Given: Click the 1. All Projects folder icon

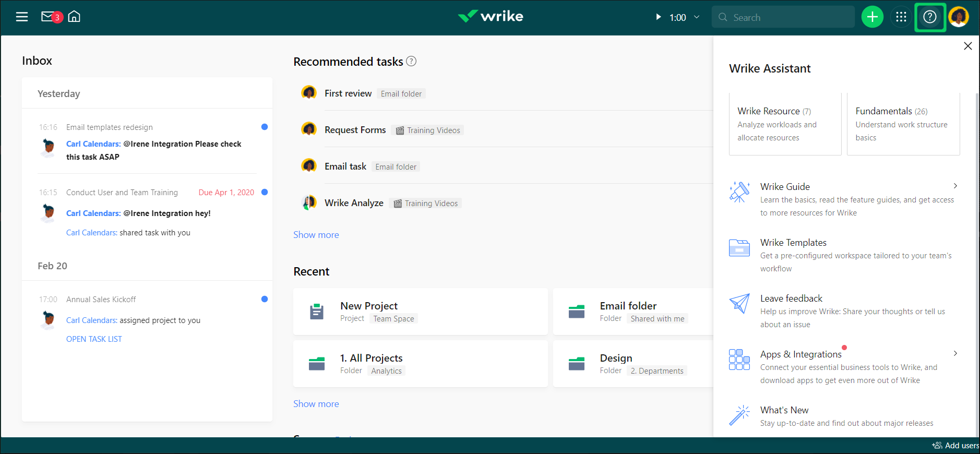Looking at the screenshot, I should [x=317, y=364].
